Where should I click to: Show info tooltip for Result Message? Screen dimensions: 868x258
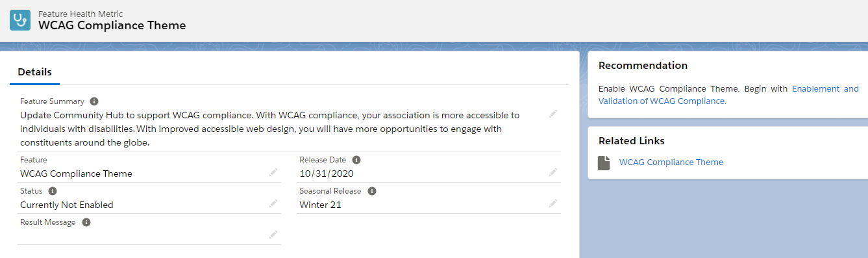click(x=86, y=222)
